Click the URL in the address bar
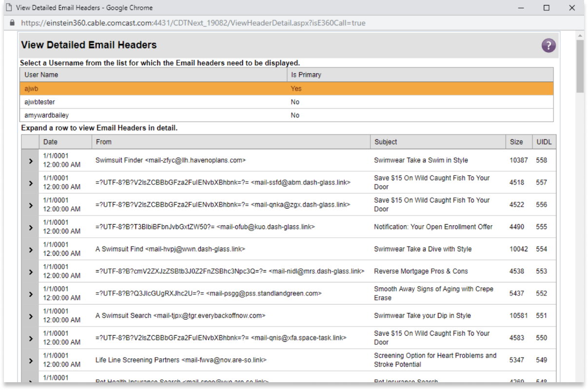Image resolution: width=588 pixels, height=390 pixels. (x=193, y=23)
